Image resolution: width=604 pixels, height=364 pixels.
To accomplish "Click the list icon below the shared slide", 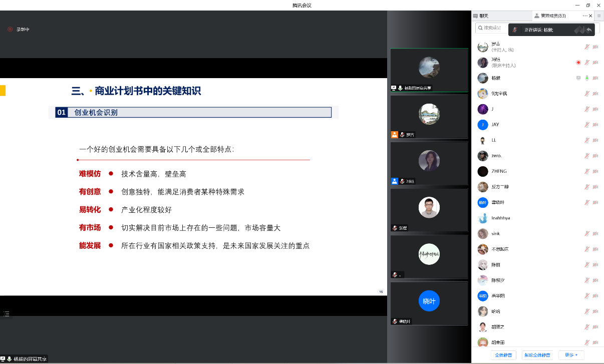I will coord(7,313).
